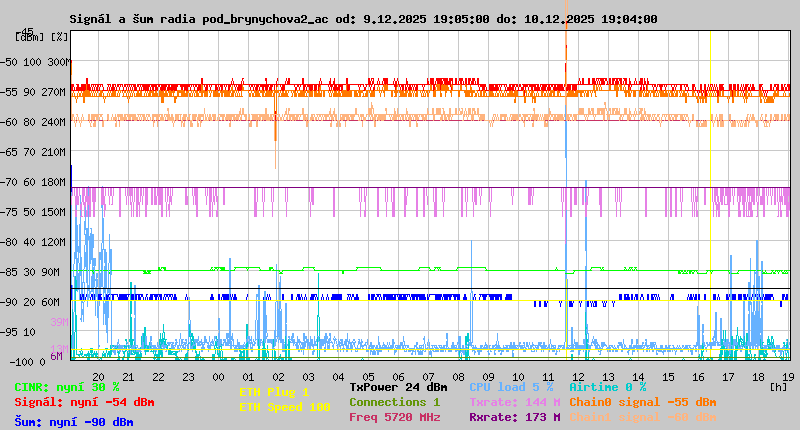800x430 pixels.
Task: Select the red Signál legend entry
Action: [x=84, y=402]
